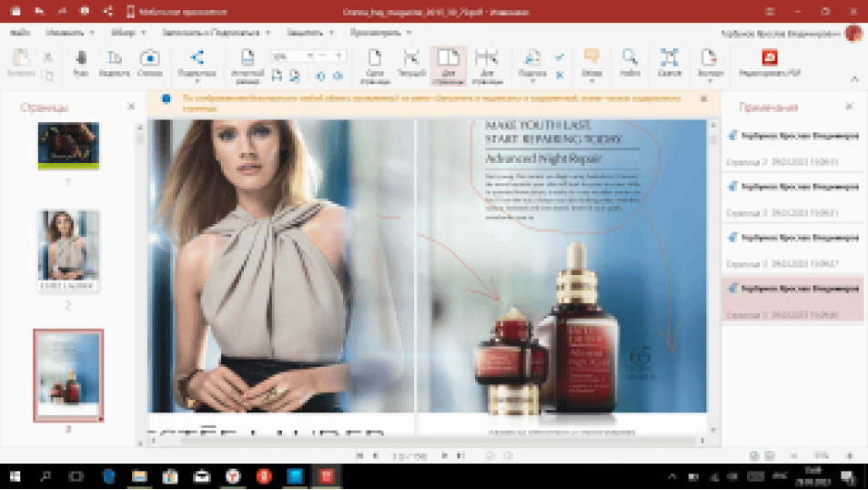Click the Paste button in the ribbon

click(21, 63)
